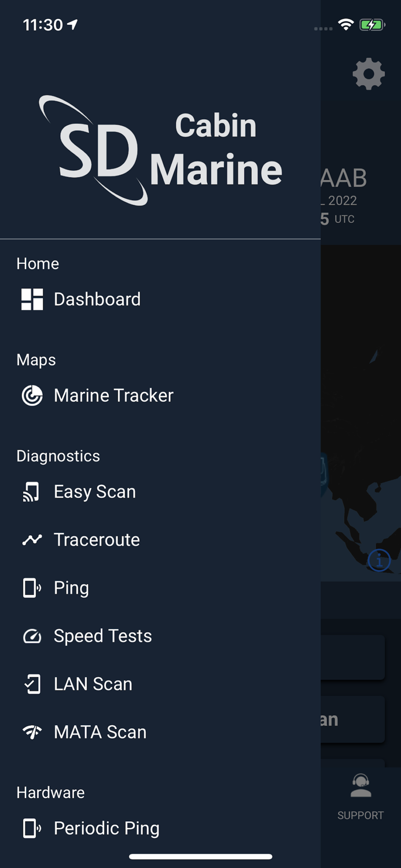The height and width of the screenshot is (868, 401).
Task: Tap the map info icon
Action: (x=379, y=560)
